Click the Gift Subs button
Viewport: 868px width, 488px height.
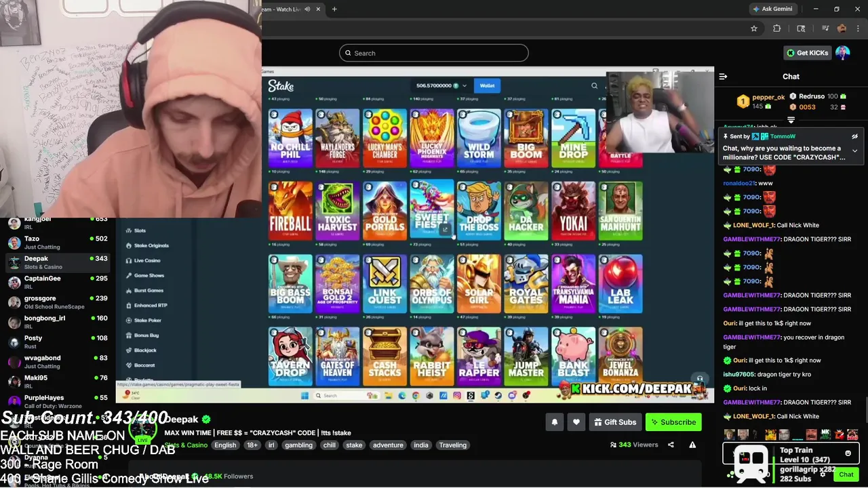click(x=615, y=422)
